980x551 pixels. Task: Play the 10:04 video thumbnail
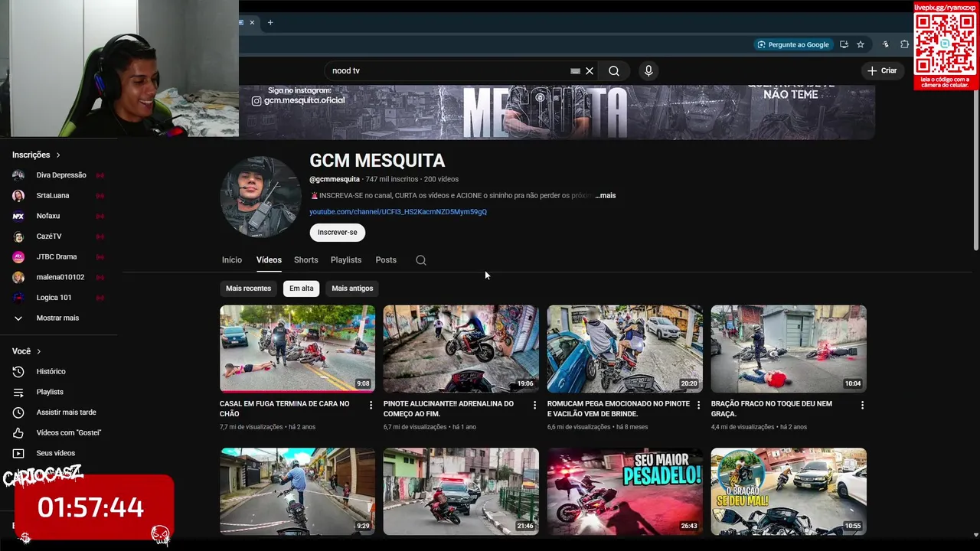coord(789,349)
